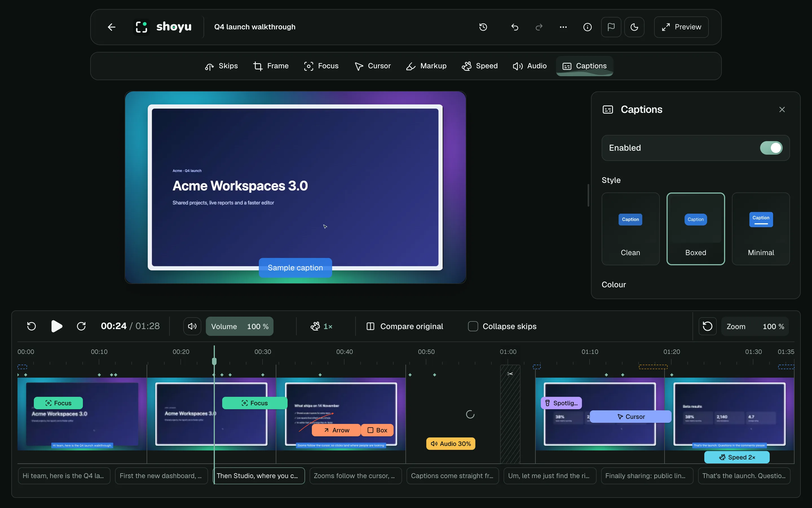Open version history clock icon
812x508 pixels.
(x=483, y=27)
